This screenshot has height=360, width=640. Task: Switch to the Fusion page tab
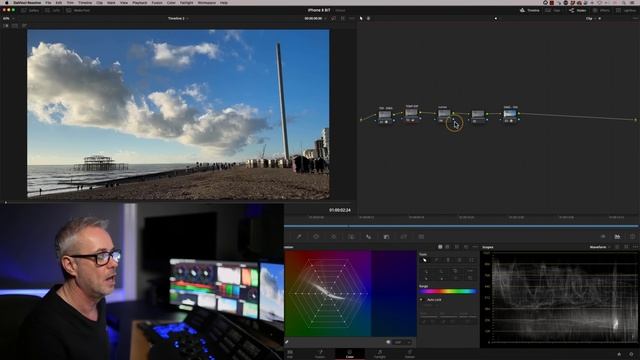[320, 354]
